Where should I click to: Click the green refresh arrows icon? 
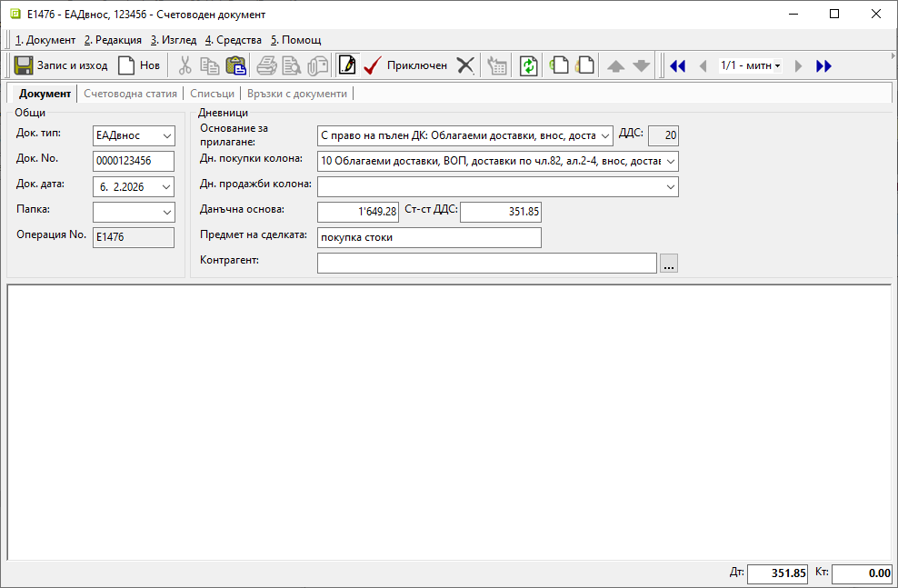point(528,65)
